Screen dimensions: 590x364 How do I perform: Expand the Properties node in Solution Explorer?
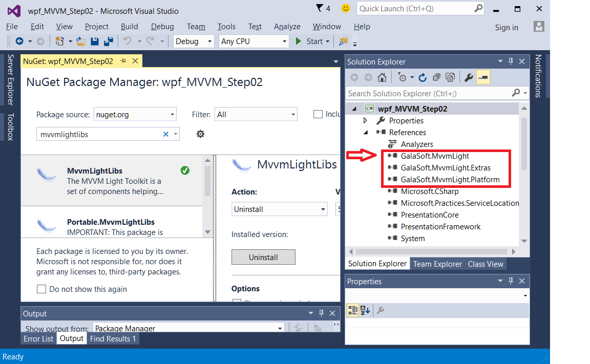365,120
